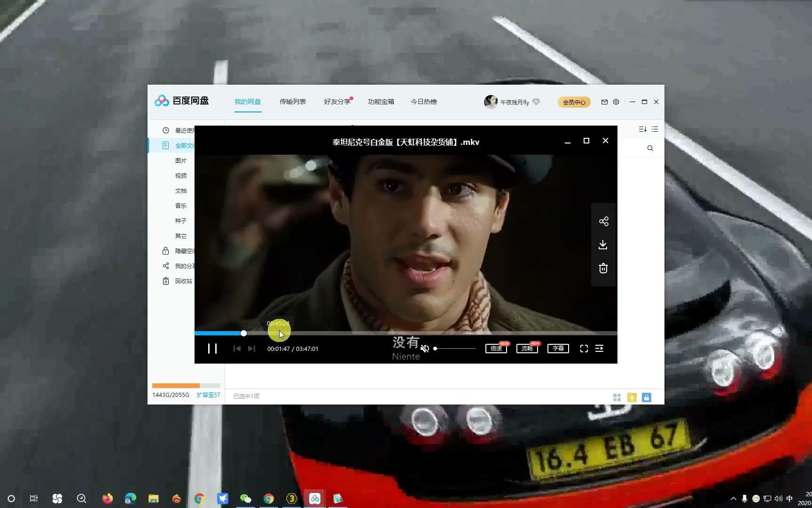Launch Microsoft Edge from the taskbar
Image resolution: width=812 pixels, height=508 pixels.
(x=131, y=499)
